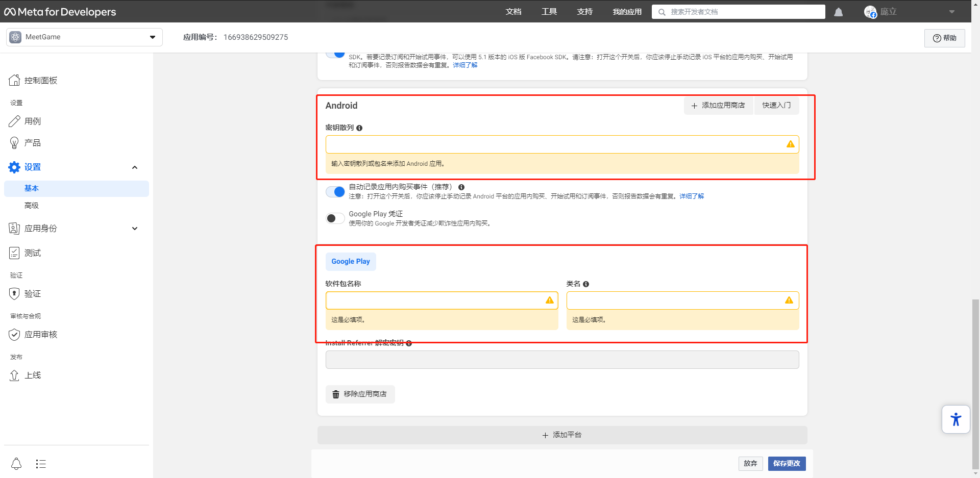
Task: Select the Google Play store tab
Action: 351,262
